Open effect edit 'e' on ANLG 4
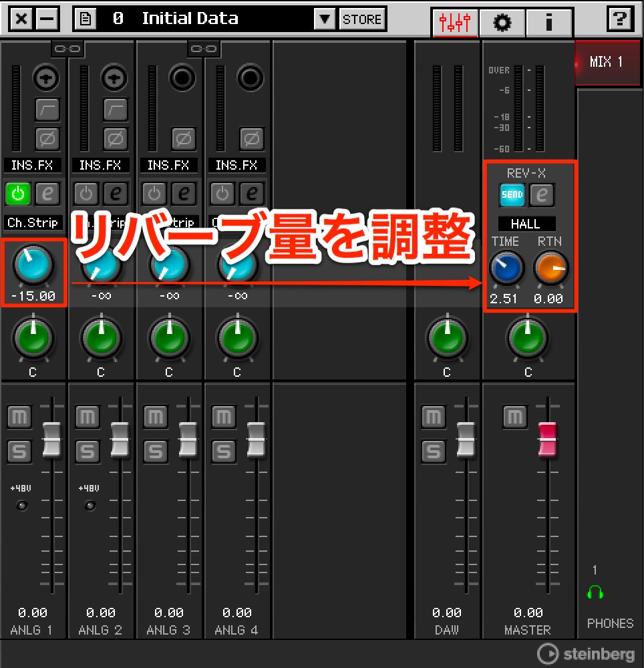644x668 pixels. [252, 194]
